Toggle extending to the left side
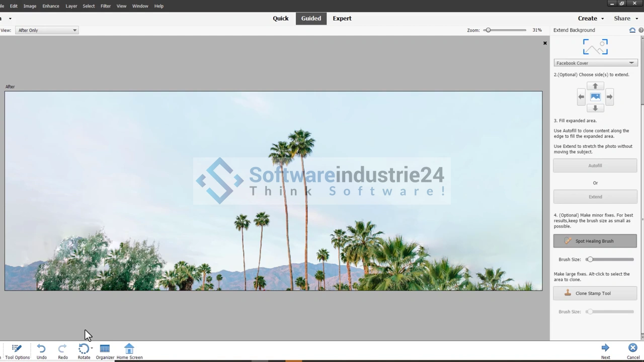Viewport: 644px width, 362px height. pos(581,97)
